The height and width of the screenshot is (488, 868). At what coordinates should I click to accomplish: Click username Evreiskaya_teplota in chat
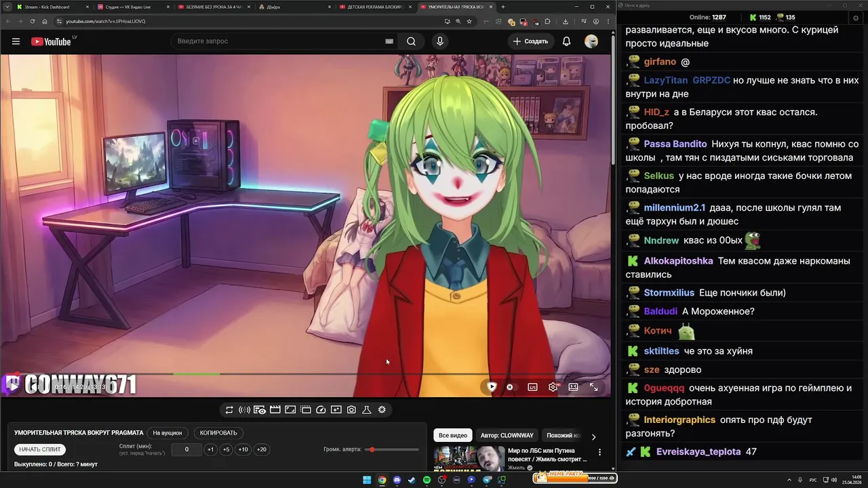click(x=698, y=451)
